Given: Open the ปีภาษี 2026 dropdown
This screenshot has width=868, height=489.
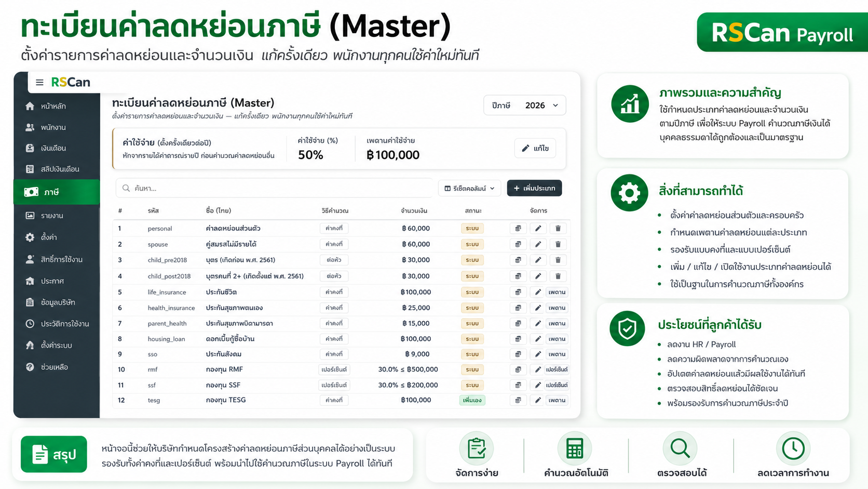Looking at the screenshot, I should 524,105.
